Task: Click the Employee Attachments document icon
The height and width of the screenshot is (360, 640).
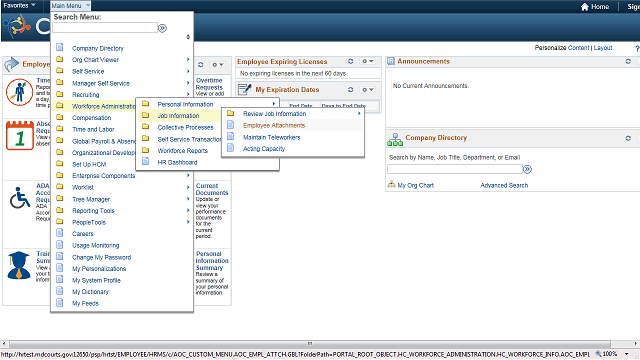Action: (230, 125)
